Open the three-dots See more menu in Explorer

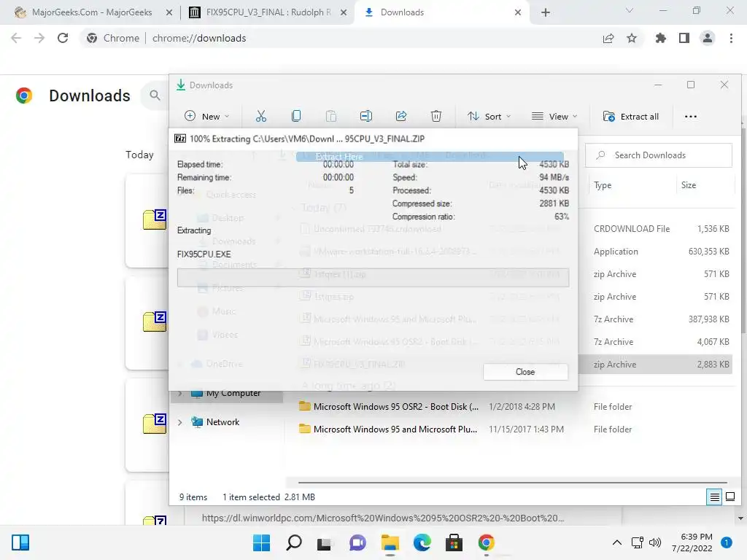pyautogui.click(x=690, y=116)
